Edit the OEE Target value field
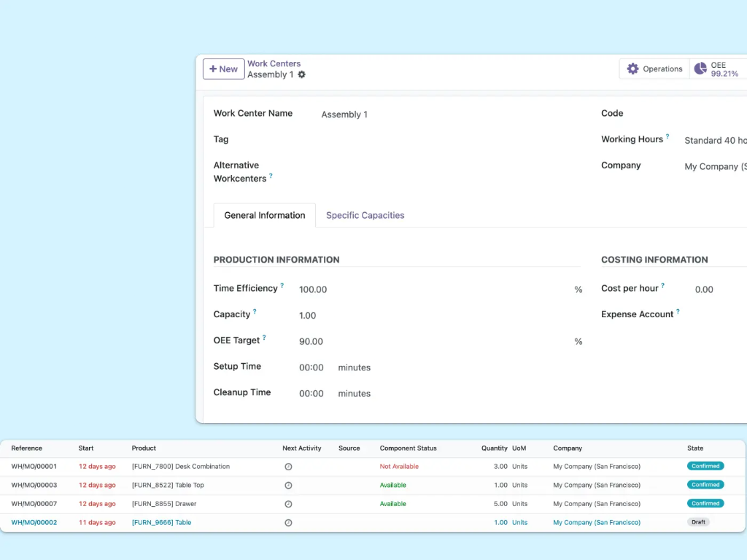This screenshot has height=560, width=747. tap(311, 341)
